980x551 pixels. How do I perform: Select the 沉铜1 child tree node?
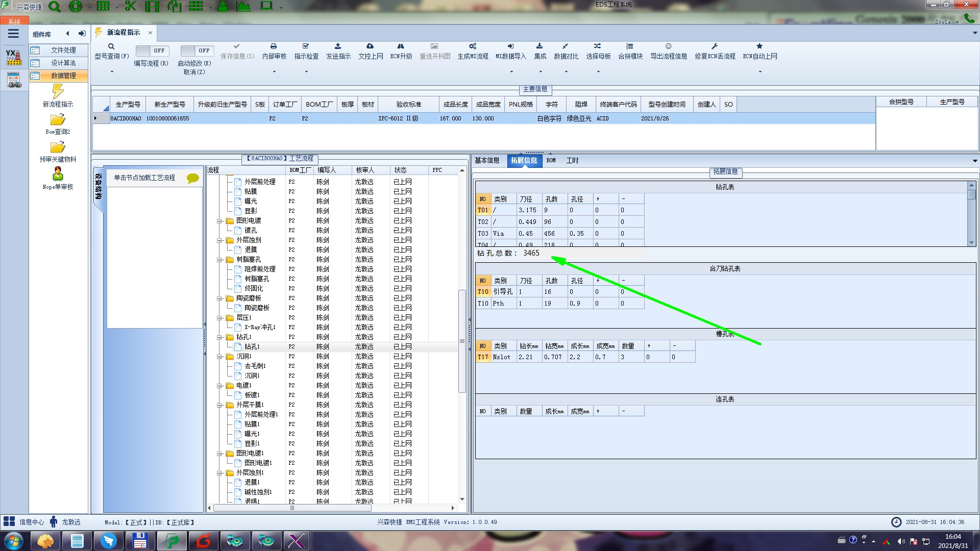click(252, 375)
